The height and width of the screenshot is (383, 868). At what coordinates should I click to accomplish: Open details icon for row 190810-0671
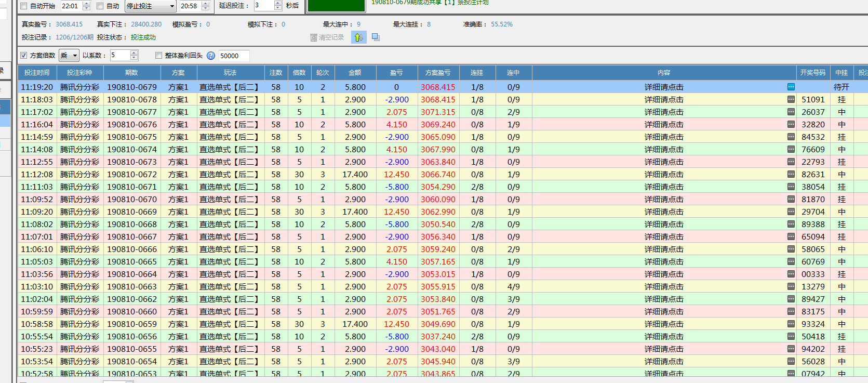click(791, 187)
